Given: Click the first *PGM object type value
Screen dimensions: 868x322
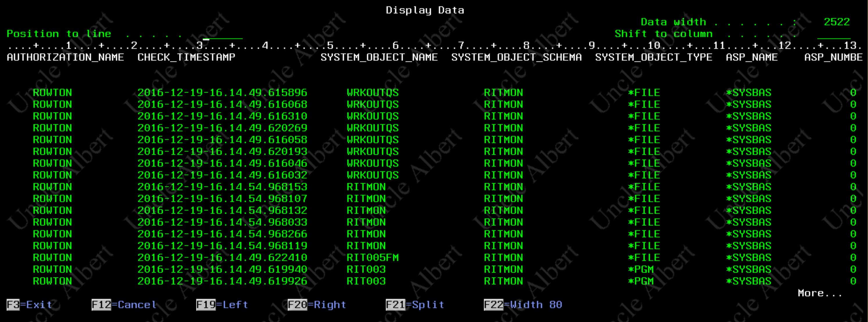Looking at the screenshot, I should (640, 269).
